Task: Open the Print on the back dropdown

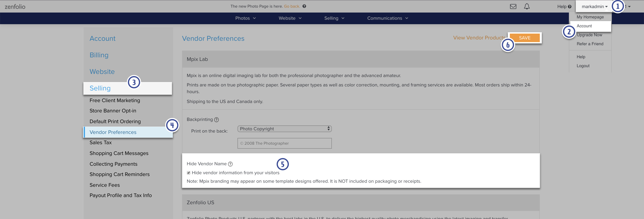Action: 284,129
